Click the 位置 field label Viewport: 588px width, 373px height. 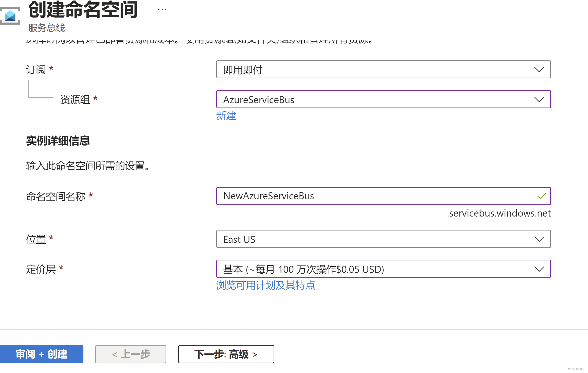(36, 239)
